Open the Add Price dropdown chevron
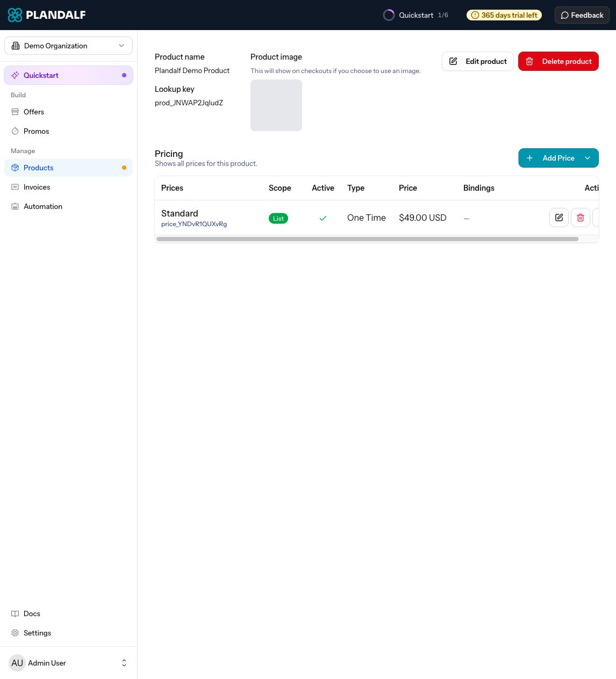616x679 pixels. [588, 158]
